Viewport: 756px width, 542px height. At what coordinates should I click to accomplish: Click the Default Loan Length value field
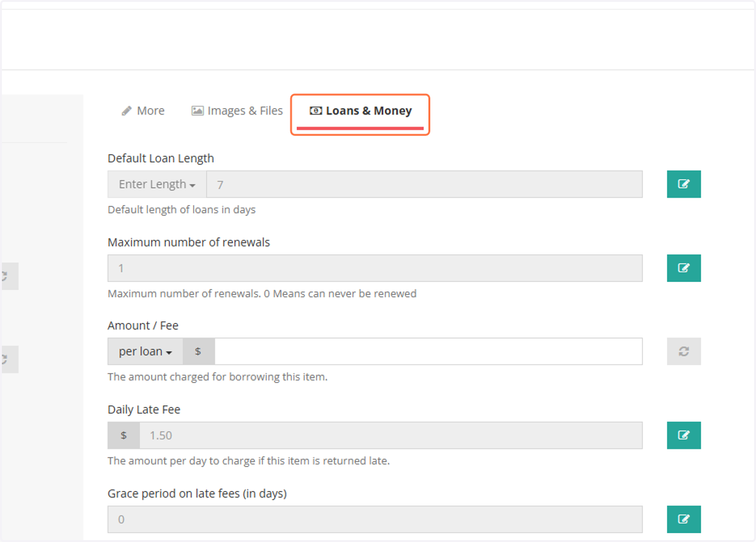425,184
